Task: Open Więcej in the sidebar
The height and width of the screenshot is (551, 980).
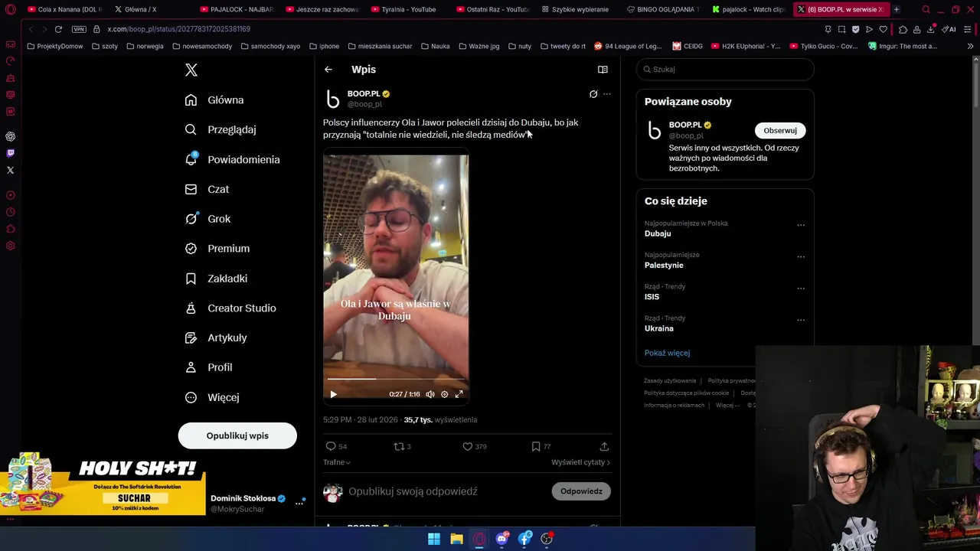Action: coord(212,397)
